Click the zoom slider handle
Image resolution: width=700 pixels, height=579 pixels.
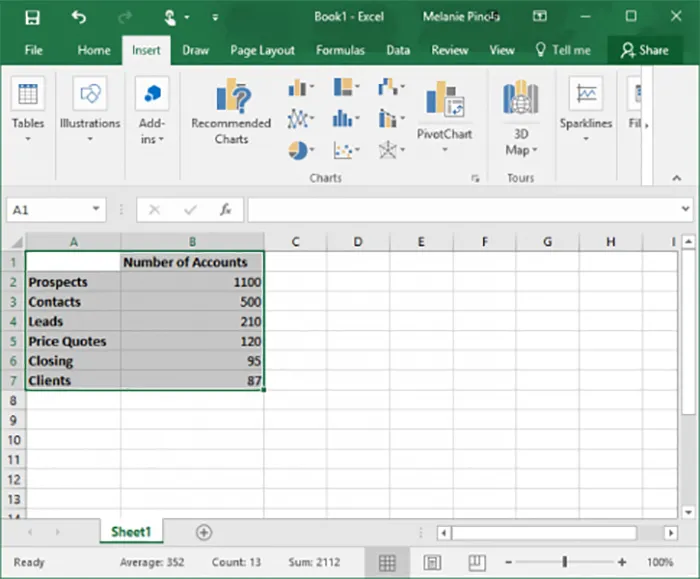(x=565, y=562)
